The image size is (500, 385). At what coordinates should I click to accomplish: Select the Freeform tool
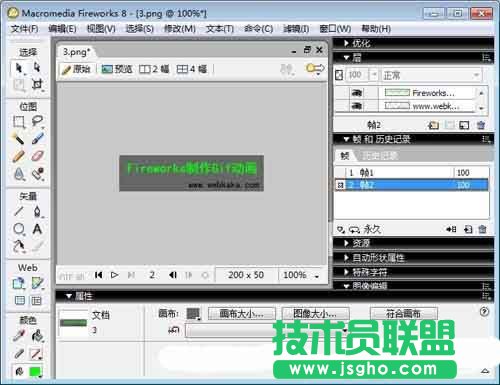pyautogui.click(x=19, y=246)
